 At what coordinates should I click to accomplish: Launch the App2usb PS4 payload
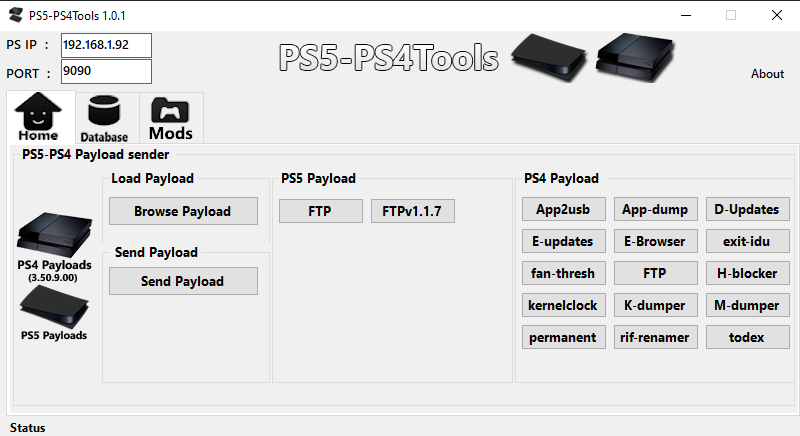point(563,209)
